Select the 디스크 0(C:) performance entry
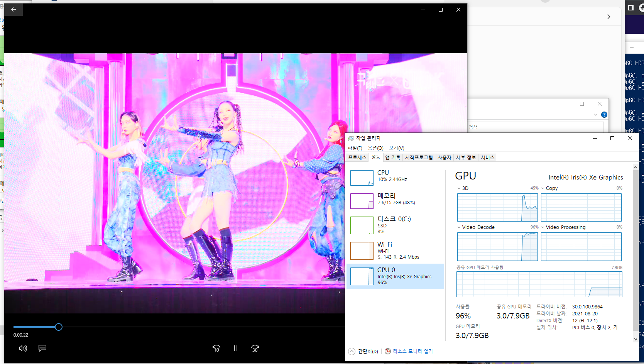The height and width of the screenshot is (364, 644). [396, 225]
